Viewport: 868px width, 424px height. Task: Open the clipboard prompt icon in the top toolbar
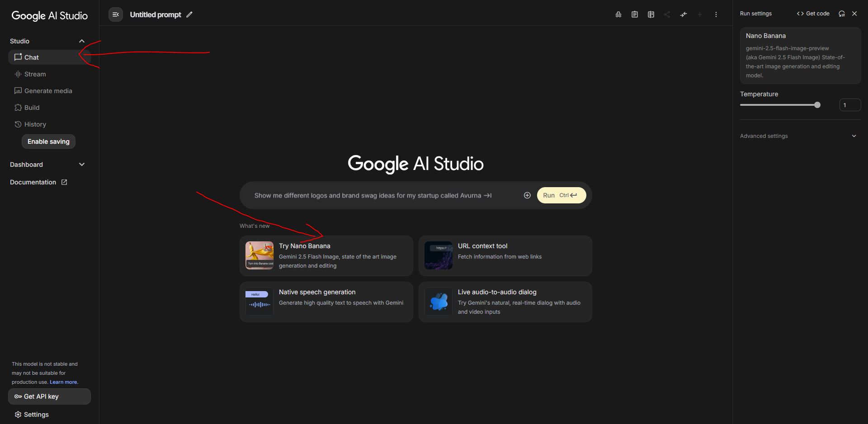634,14
